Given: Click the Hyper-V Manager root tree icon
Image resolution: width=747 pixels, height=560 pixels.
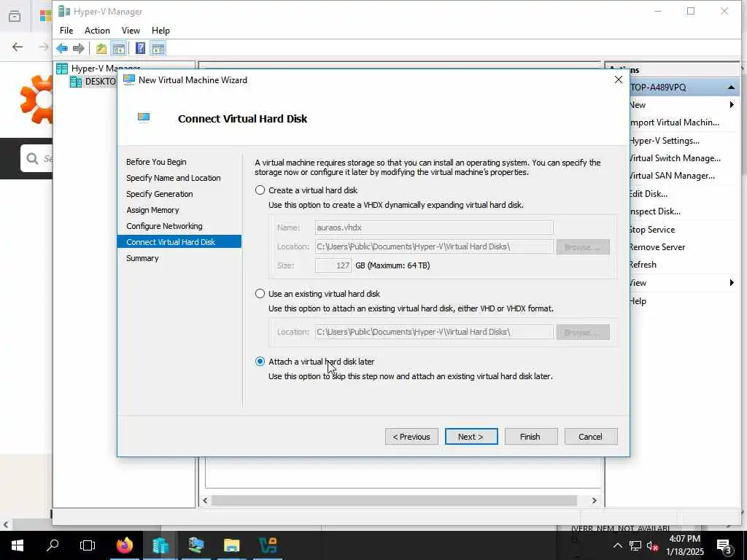Looking at the screenshot, I should (x=62, y=68).
